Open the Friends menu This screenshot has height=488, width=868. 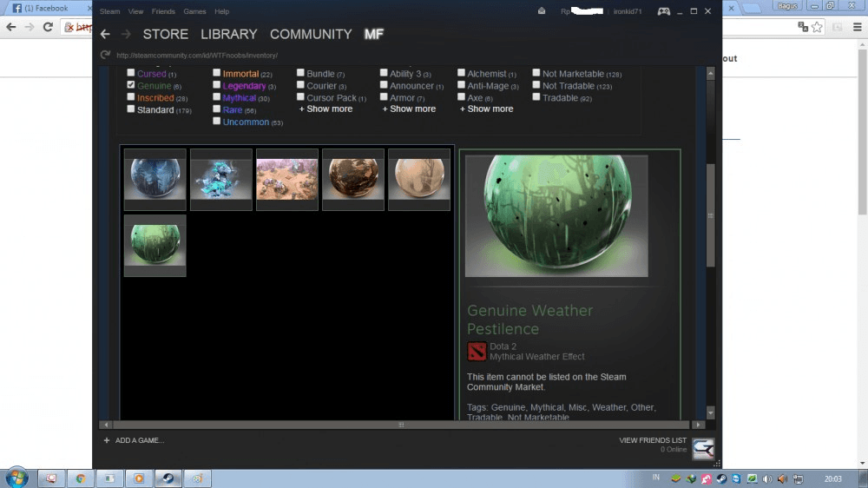tap(163, 11)
